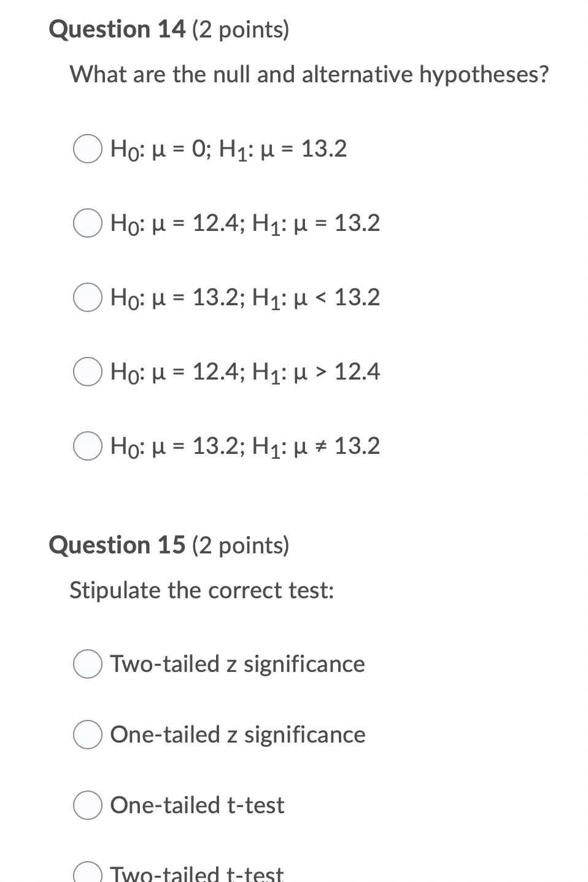Viewport: 588px width, 882px height.
Task: Click the answer text containing μ ≠ 13.2
Action: [x=244, y=447]
